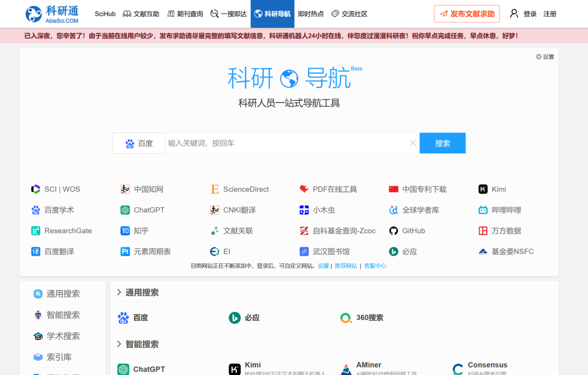Open the 百度翻译 icon
This screenshot has width=588, height=375.
coord(35,251)
